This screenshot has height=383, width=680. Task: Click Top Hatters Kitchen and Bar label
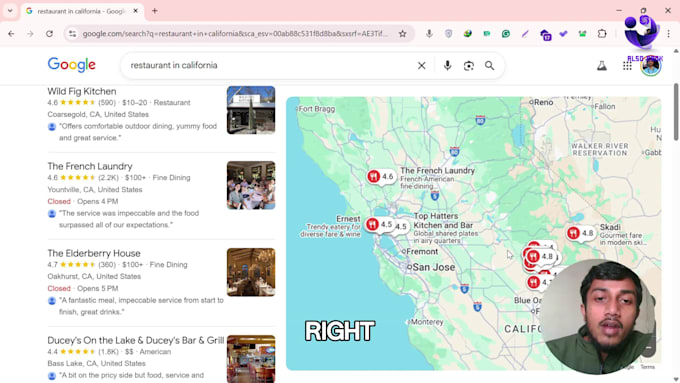(443, 221)
